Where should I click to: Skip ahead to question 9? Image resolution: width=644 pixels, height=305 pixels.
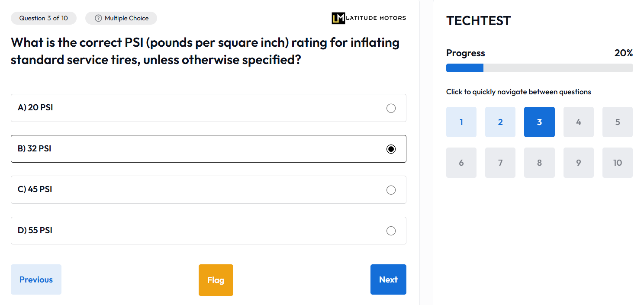[578, 163]
